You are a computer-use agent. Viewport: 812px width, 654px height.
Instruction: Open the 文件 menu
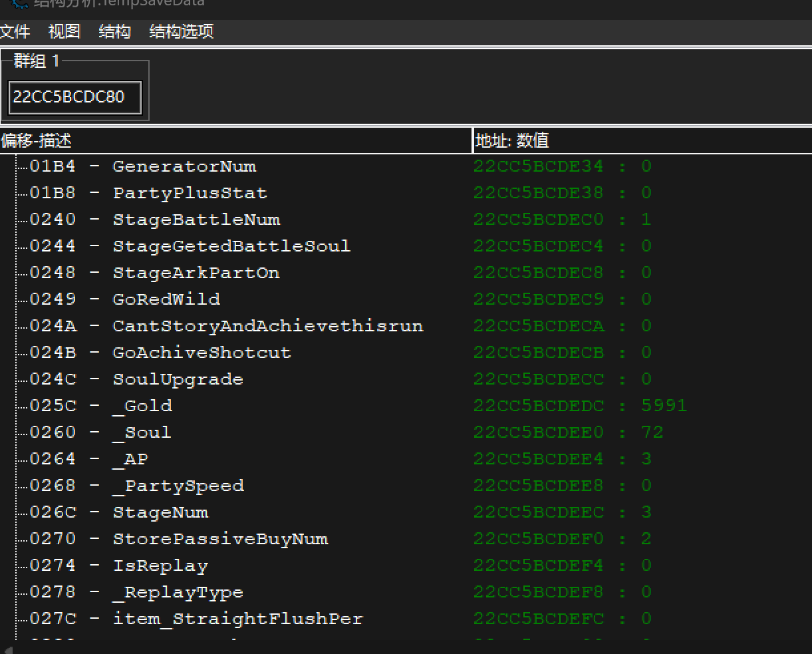click(x=15, y=31)
